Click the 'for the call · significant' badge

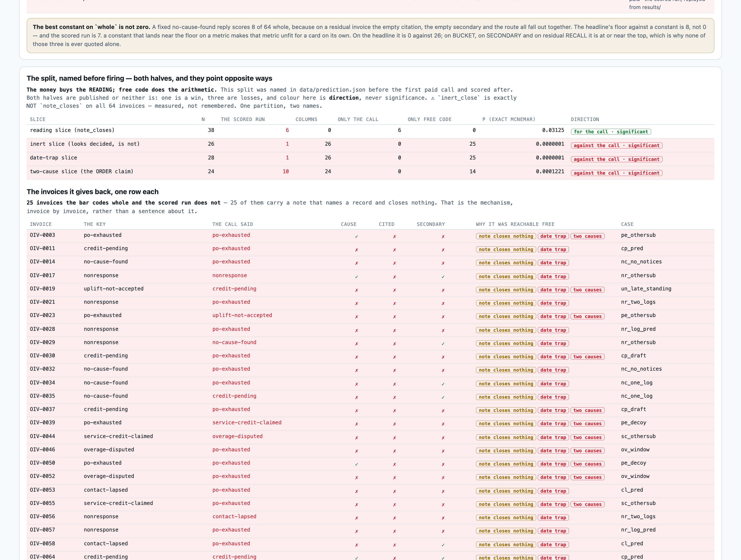click(x=611, y=131)
